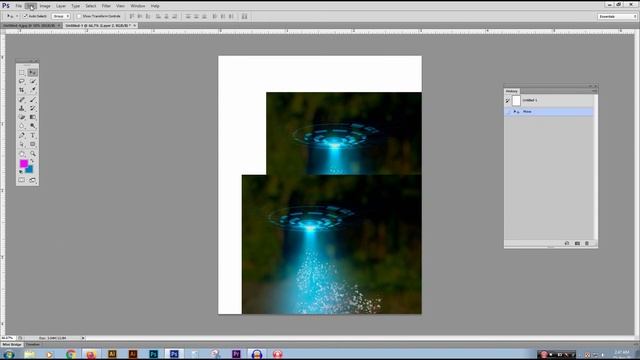Select the Pen tool
Image resolution: width=640 pixels, height=360 pixels.
22,136
